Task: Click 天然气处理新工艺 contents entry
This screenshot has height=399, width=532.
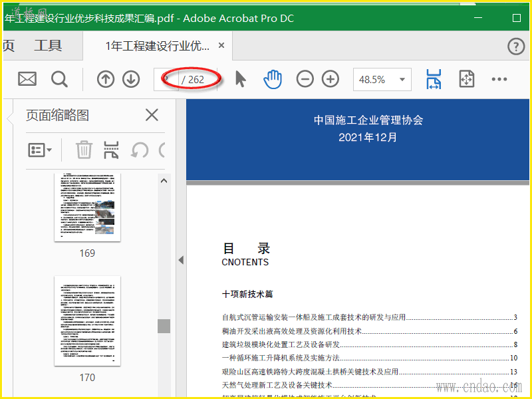Action: coord(370,385)
